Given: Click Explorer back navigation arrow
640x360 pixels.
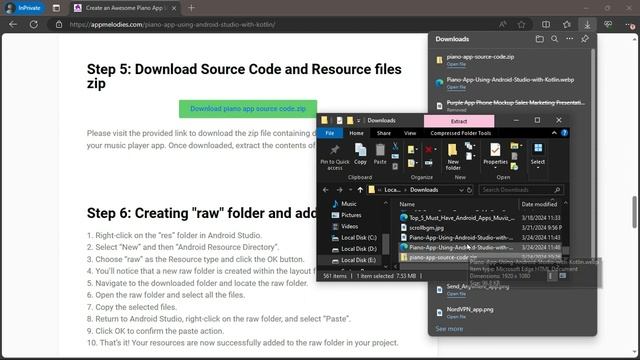Looking at the screenshot, I should point(325,190).
